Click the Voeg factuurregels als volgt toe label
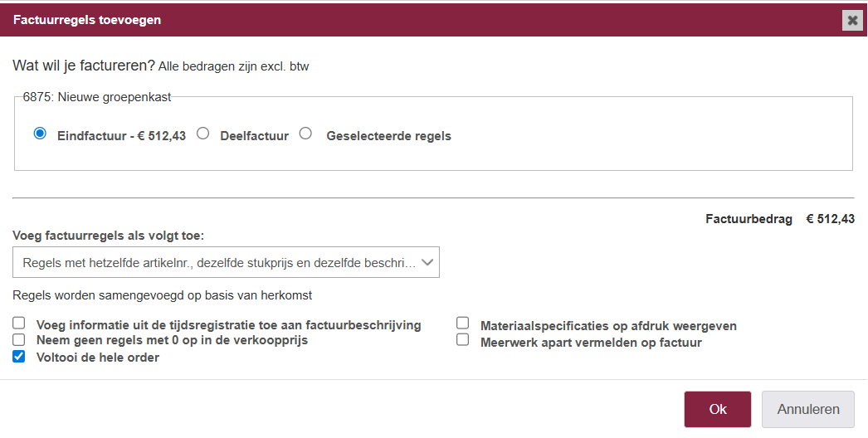This screenshot has height=438, width=868. pos(108,236)
